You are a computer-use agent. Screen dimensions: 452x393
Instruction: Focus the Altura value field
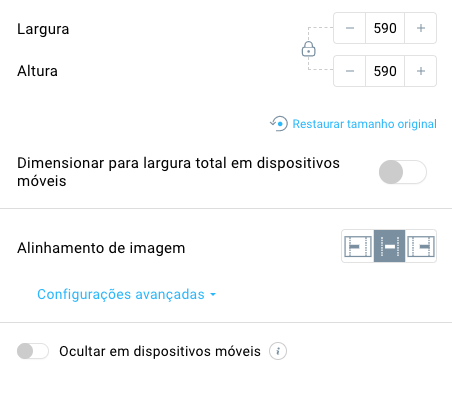click(x=385, y=71)
